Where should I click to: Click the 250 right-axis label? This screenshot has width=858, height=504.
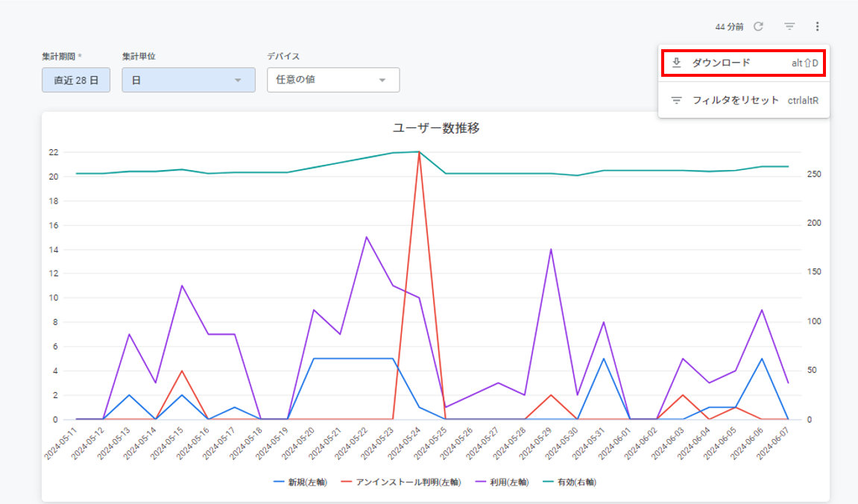pos(814,174)
